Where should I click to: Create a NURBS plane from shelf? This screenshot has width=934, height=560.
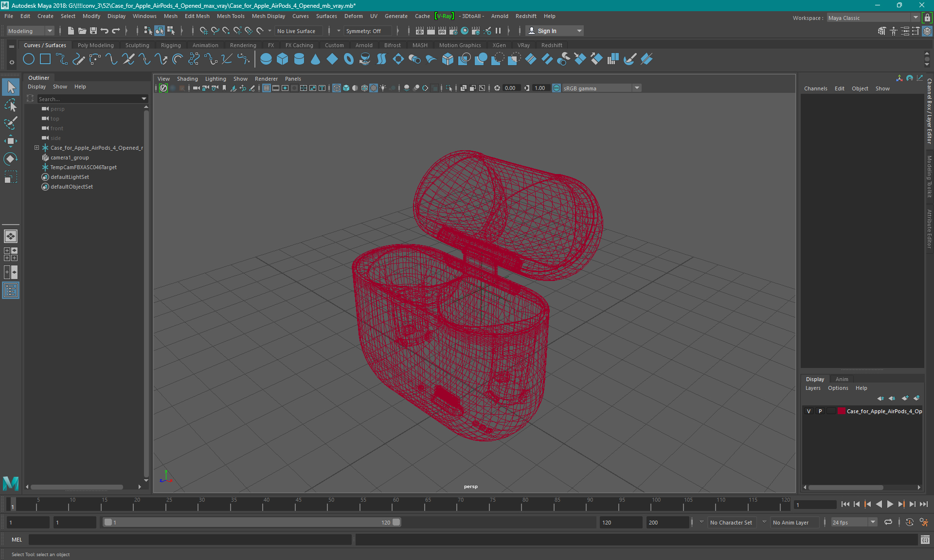click(x=332, y=59)
